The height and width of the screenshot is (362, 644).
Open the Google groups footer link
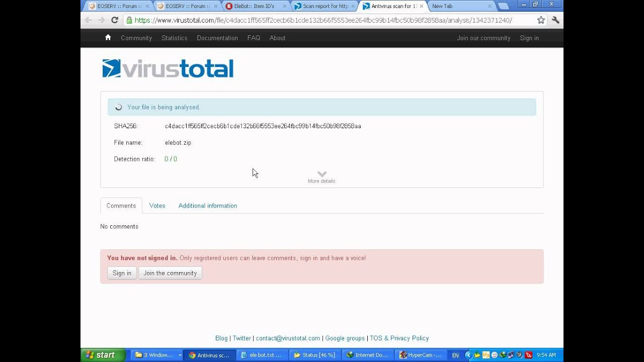pos(345,338)
